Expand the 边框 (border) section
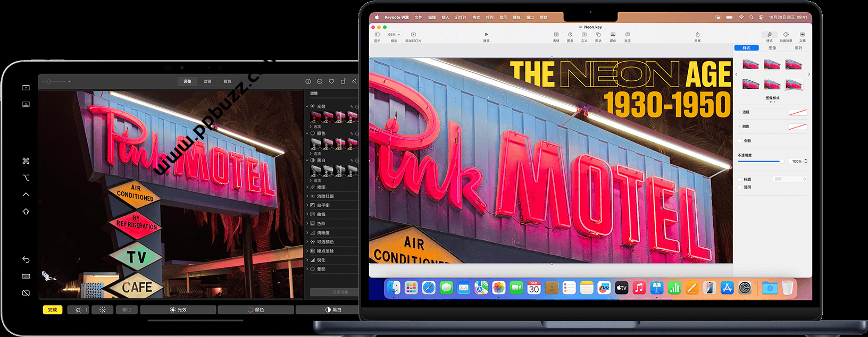Screen dimensions: 868x337 pos(739,112)
